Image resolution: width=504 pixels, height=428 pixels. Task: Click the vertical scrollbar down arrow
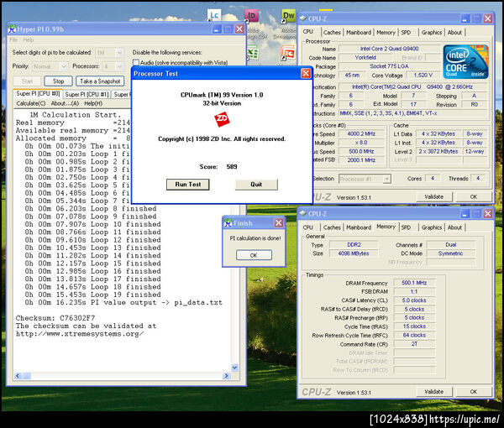click(x=235, y=368)
